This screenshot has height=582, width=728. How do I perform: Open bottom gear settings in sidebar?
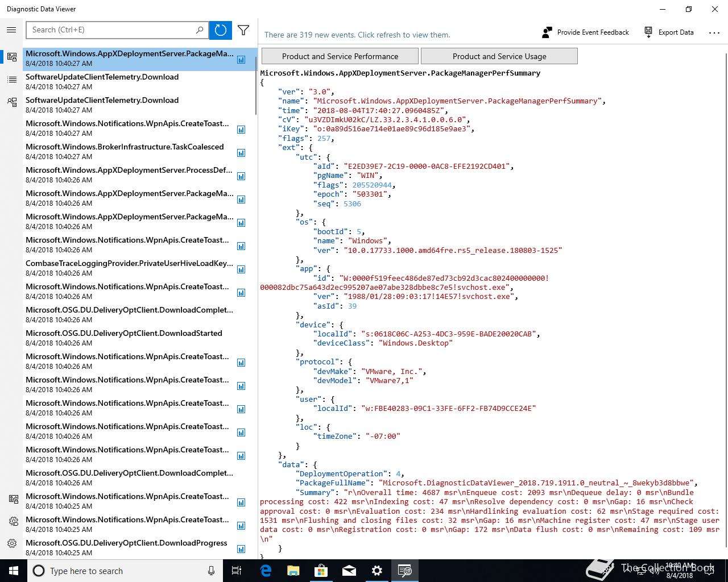tap(12, 543)
